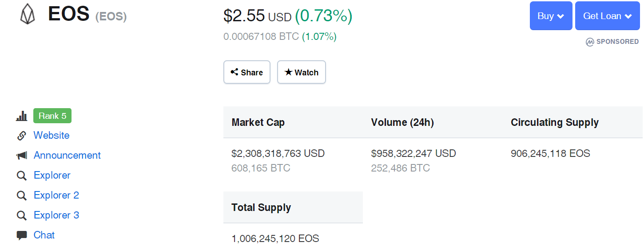Image resolution: width=644 pixels, height=246 pixels.
Task: Click the green Rank 5 badge
Action: [52, 116]
